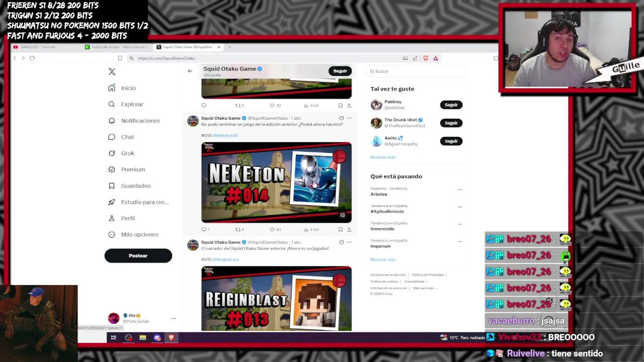Click the @Reiginblast mention link

click(225, 259)
